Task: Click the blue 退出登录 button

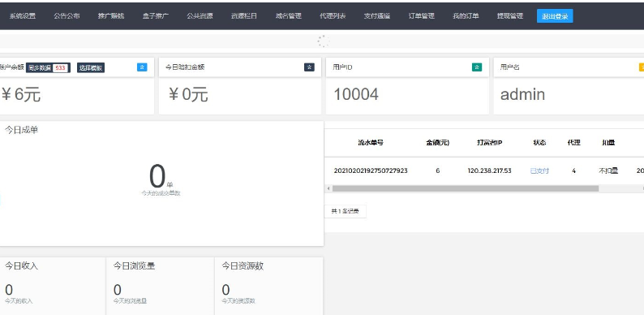Action: point(555,16)
